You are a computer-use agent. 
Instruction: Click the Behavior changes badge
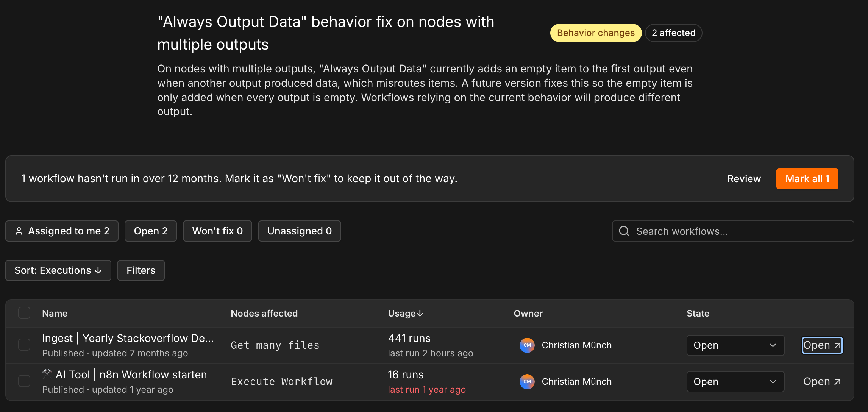(x=596, y=33)
